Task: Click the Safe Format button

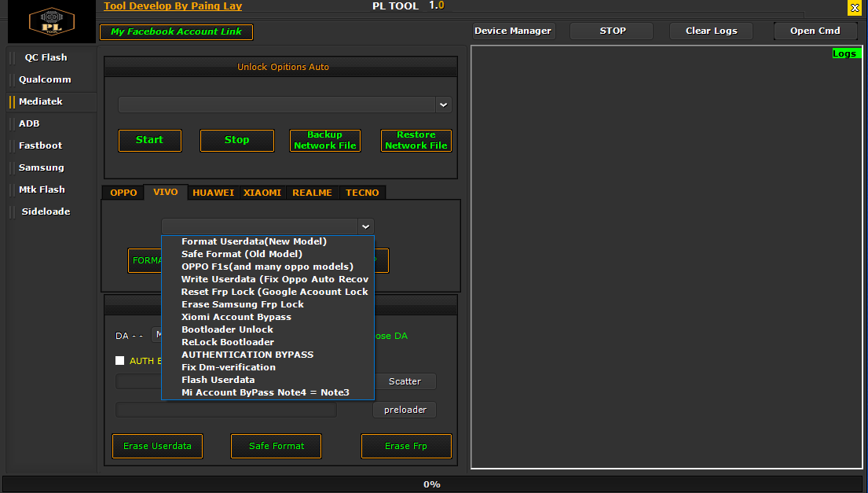Action: 277,446
